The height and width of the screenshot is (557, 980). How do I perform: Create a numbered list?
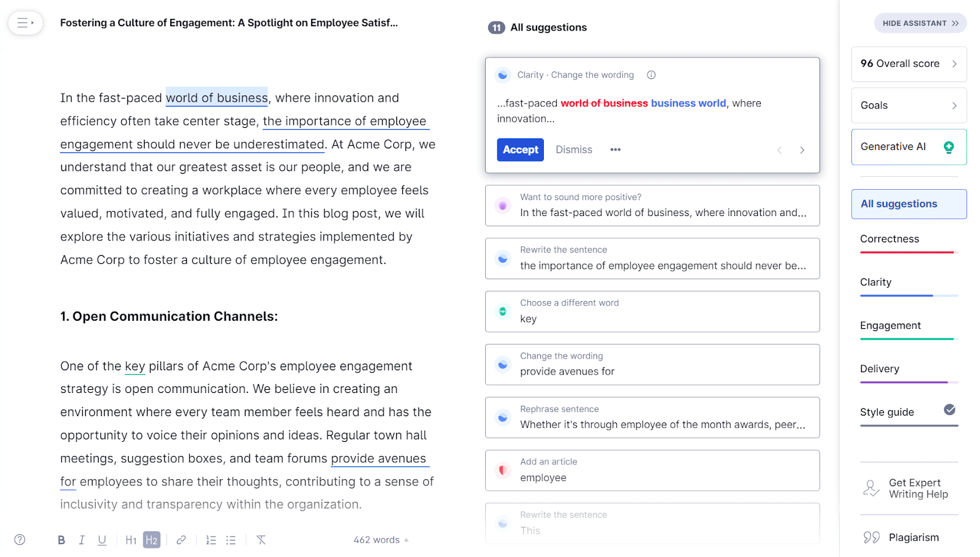[211, 539]
